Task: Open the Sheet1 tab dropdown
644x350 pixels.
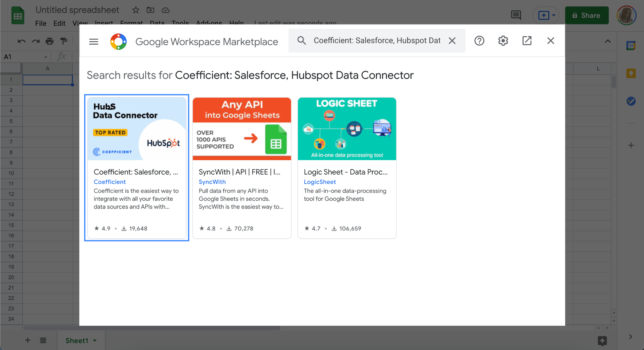Action: [95, 341]
